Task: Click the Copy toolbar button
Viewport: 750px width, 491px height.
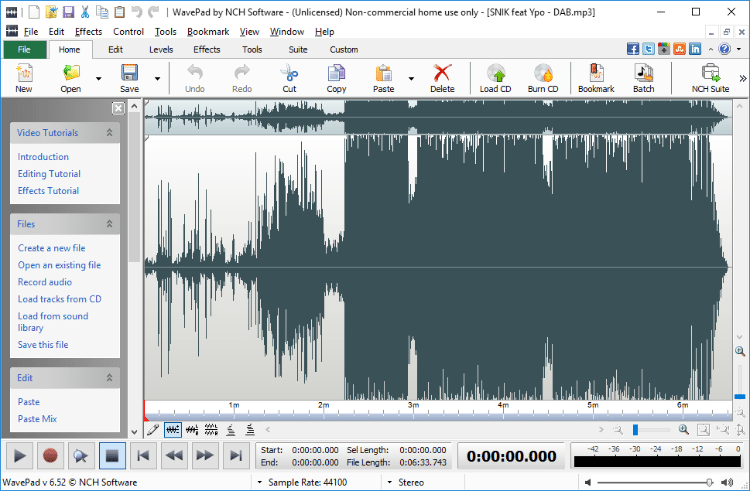Action: point(336,78)
